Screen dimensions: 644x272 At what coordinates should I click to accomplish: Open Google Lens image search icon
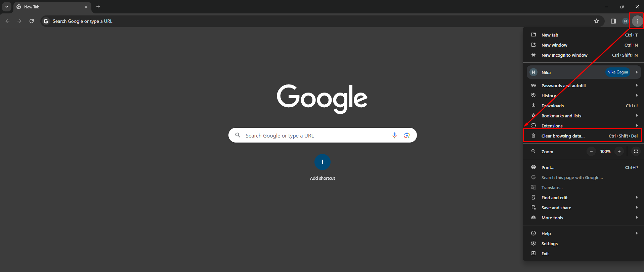pos(407,135)
